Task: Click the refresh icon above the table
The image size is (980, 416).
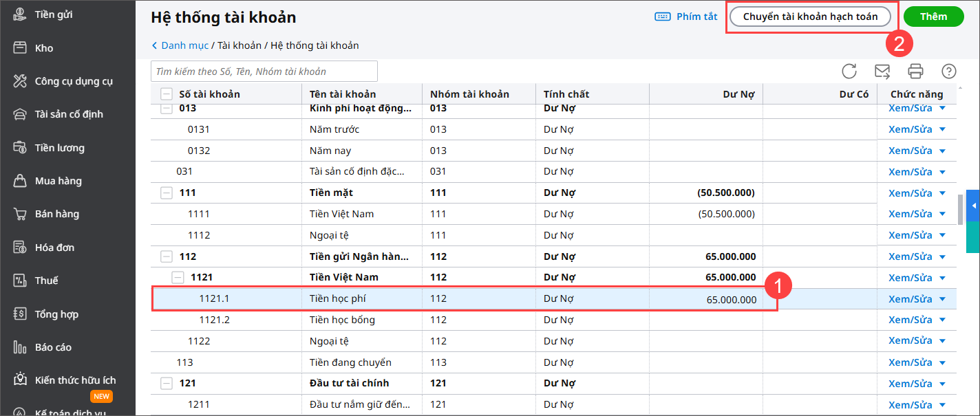Action: tap(849, 71)
